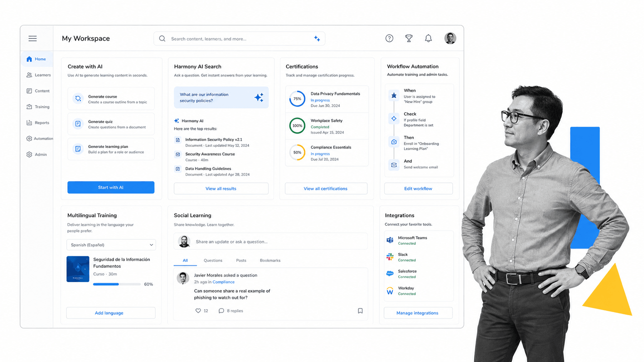Open the Seguridad de la Información course thumbnail

pos(78,269)
